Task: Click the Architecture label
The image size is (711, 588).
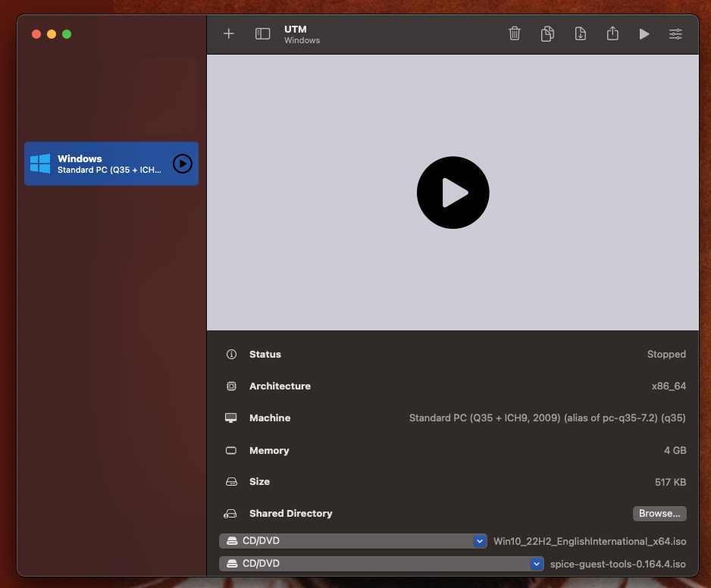Action: [x=280, y=386]
